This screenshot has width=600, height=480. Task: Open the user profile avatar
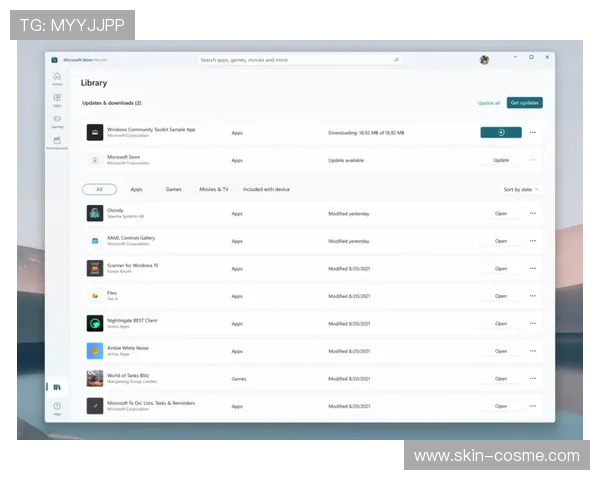[x=484, y=60]
